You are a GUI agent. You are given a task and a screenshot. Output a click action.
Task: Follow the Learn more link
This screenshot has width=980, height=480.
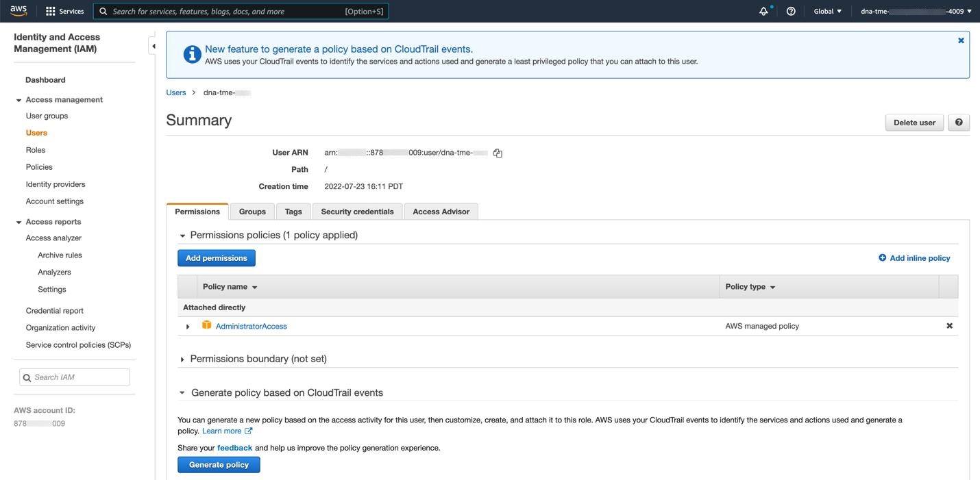pyautogui.click(x=222, y=431)
